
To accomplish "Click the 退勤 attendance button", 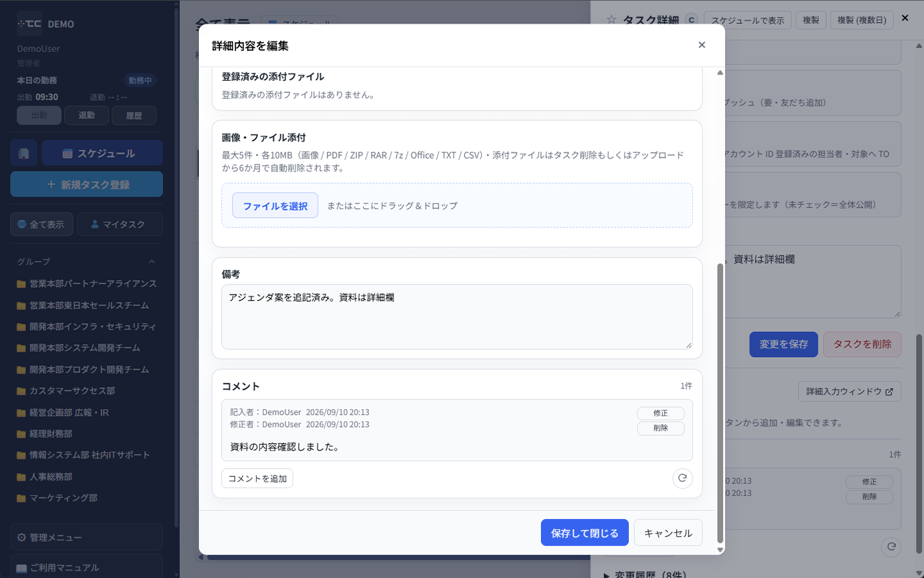I will coord(87,116).
